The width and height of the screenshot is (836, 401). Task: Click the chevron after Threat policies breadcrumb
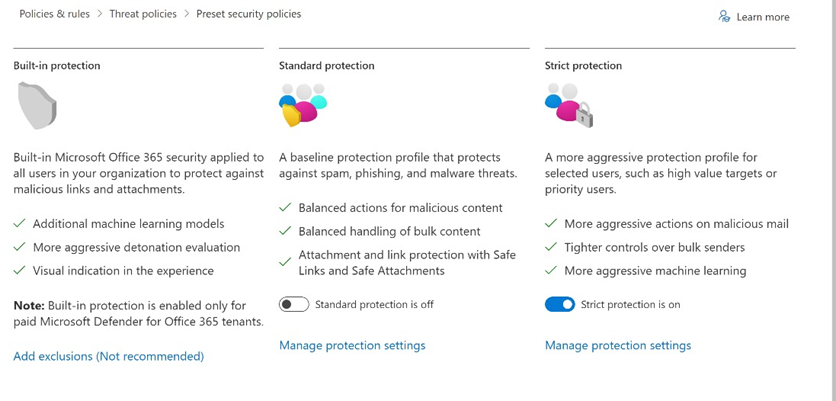187,14
